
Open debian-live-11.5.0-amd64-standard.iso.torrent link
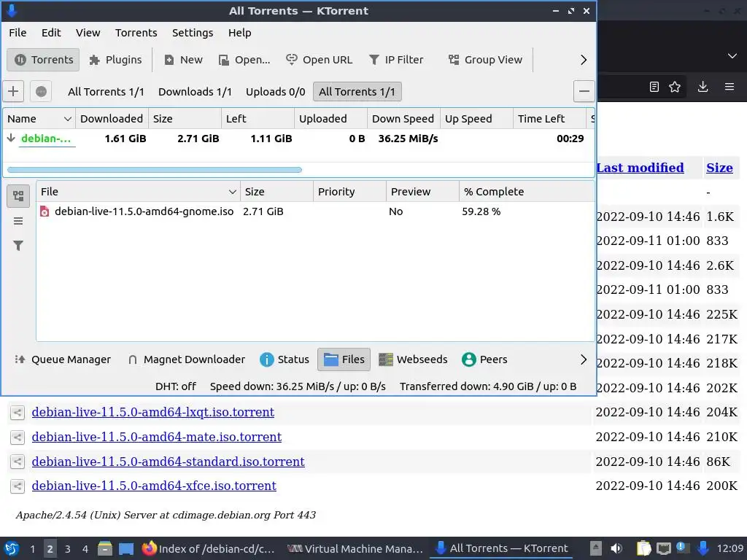click(169, 462)
